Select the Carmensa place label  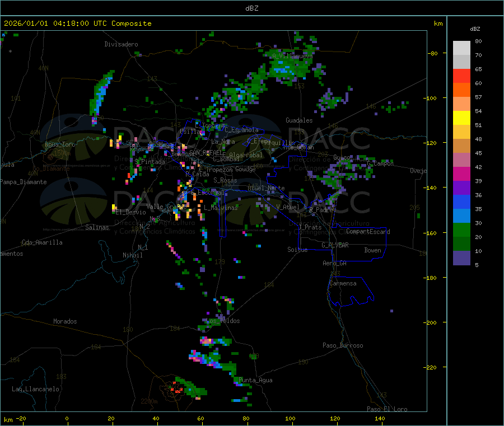tap(343, 283)
